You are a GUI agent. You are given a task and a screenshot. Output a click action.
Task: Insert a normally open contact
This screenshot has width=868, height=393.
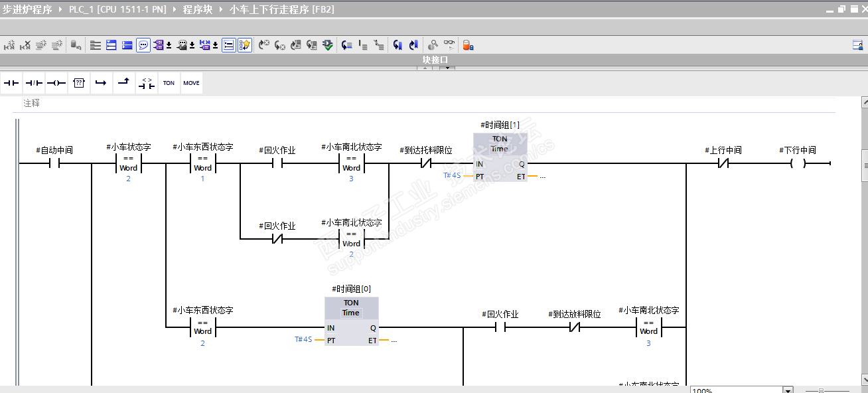coord(11,83)
